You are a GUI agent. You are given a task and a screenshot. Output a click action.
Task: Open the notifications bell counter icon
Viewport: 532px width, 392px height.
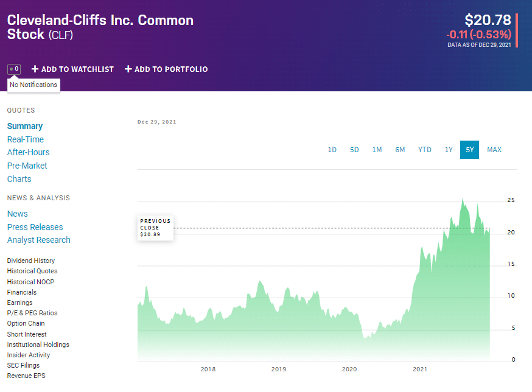click(x=14, y=69)
